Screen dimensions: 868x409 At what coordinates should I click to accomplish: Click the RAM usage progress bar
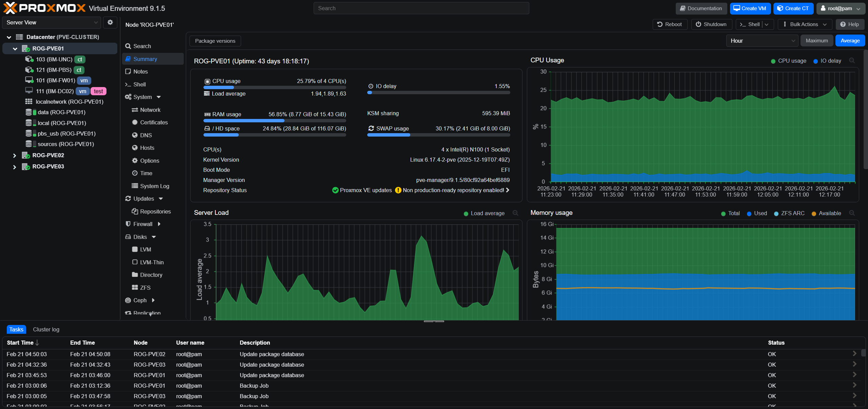point(275,121)
